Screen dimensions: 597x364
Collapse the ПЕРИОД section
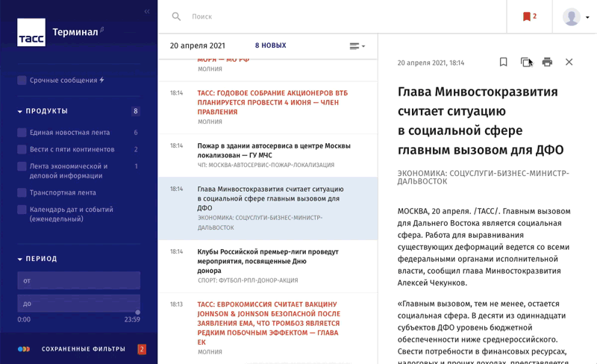pyautogui.click(x=20, y=260)
